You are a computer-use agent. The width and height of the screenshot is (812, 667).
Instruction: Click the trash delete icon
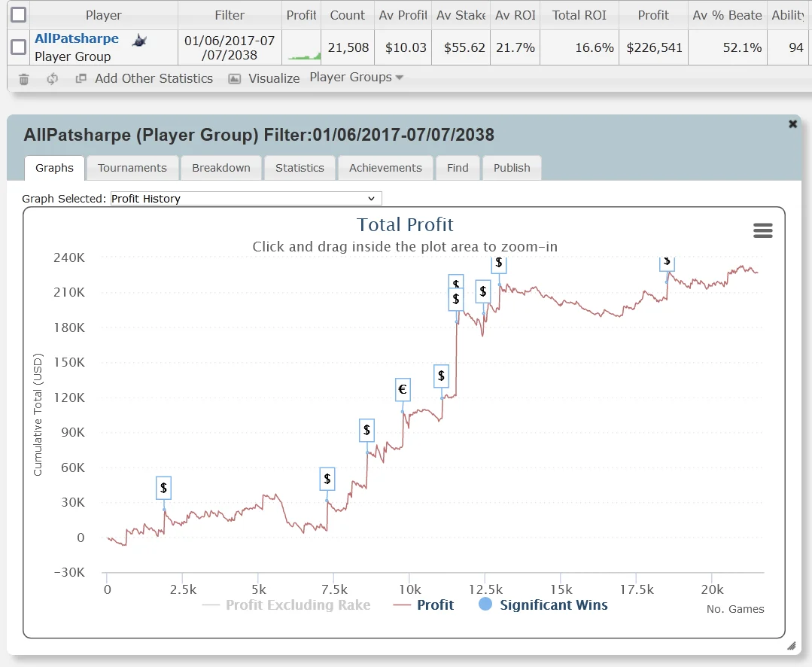pos(24,79)
